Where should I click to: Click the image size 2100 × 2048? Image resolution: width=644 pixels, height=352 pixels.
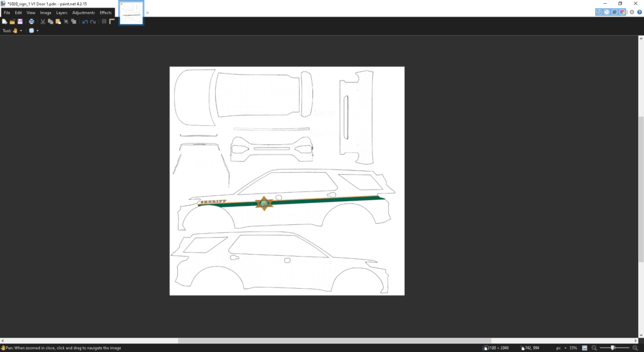click(496, 348)
